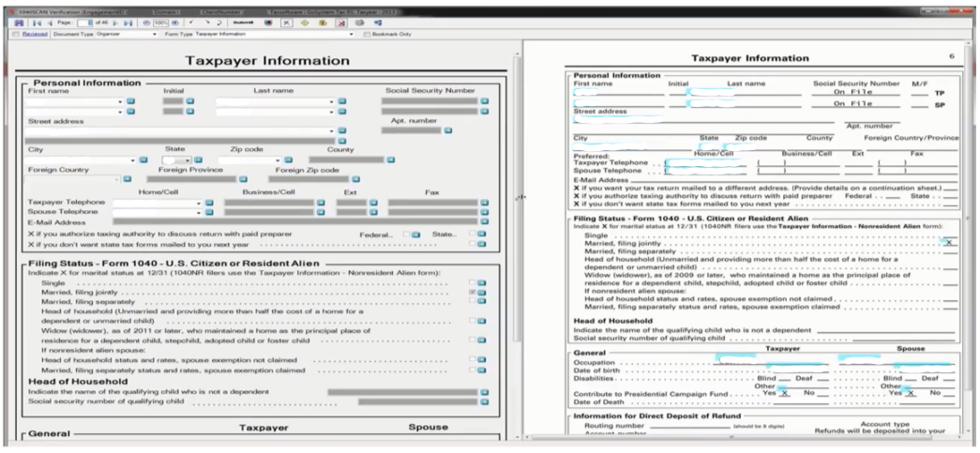Check the Single filing status box
Viewport: 980px width, 453px height.
(x=473, y=283)
